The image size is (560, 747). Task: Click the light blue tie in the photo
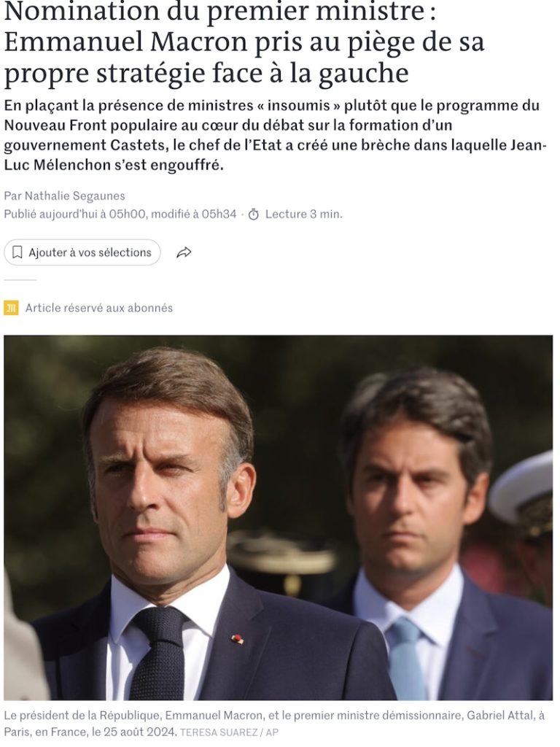(x=405, y=659)
